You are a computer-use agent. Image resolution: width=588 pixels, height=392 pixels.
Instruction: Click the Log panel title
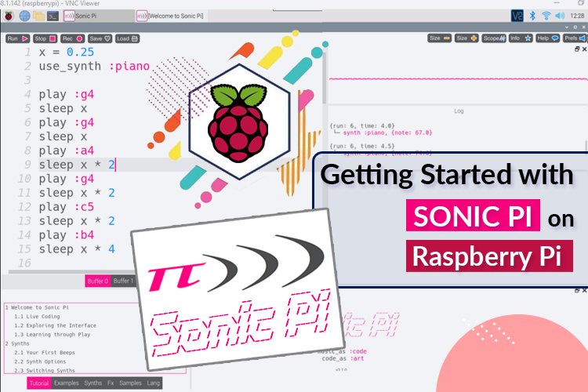459,111
